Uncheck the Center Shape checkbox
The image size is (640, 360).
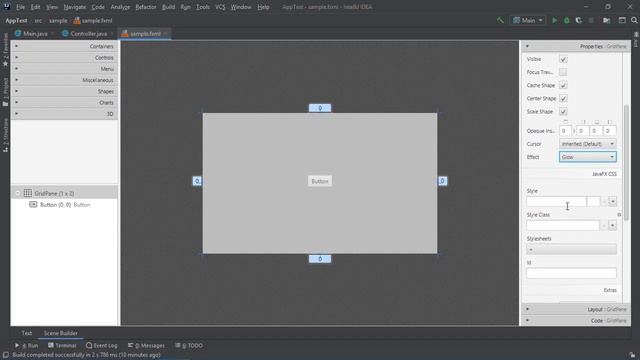563,98
